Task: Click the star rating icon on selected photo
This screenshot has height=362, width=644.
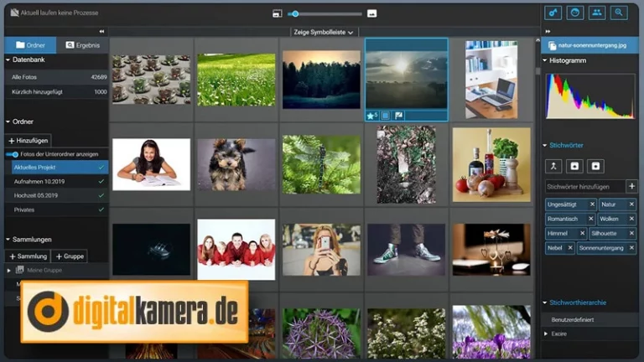Action: 371,116
